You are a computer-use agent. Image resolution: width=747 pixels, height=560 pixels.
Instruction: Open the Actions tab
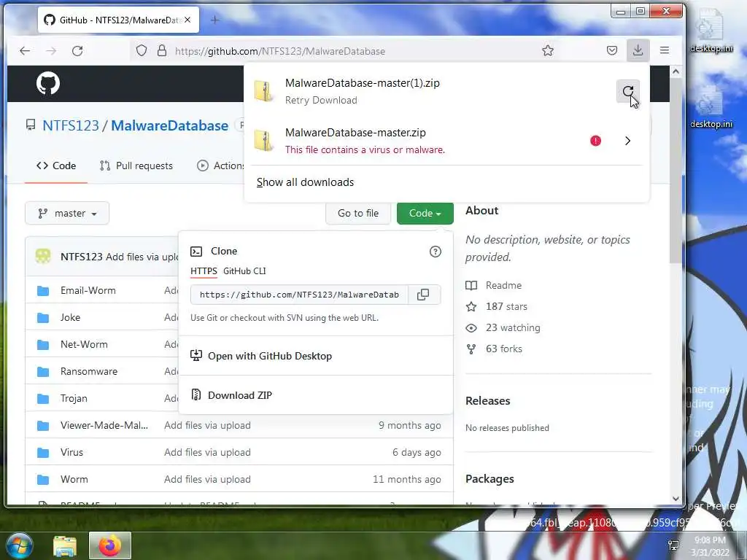220,166
